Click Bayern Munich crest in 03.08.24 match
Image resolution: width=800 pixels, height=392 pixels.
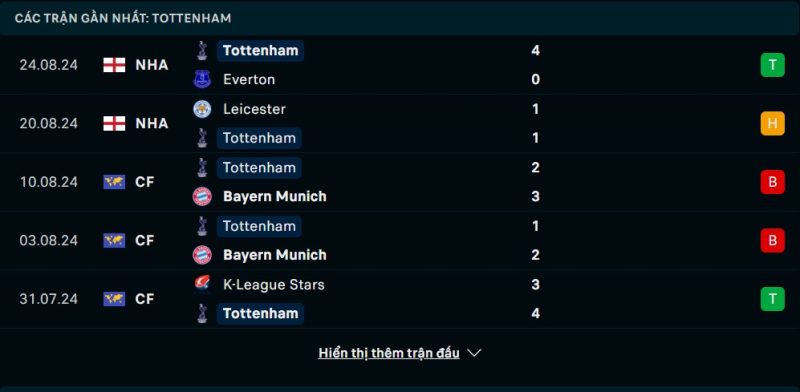tap(202, 255)
